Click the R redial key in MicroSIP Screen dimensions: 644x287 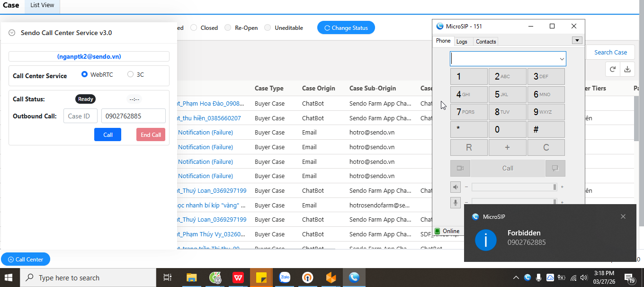click(469, 148)
